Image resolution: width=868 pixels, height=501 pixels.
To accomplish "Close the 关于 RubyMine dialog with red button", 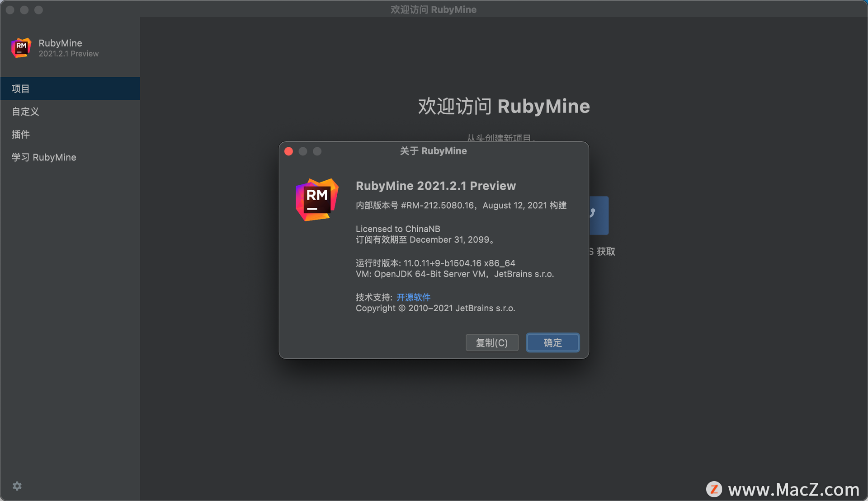I will coord(289,151).
